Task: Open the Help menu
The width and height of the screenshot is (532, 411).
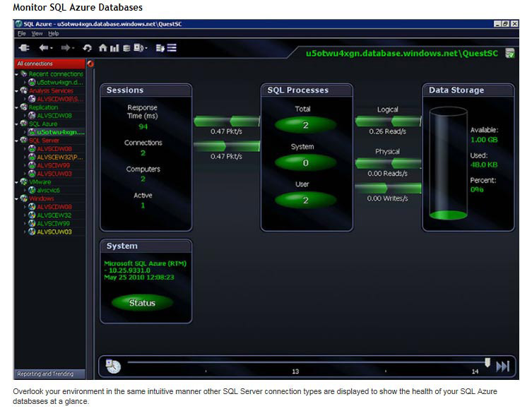Action: (53, 34)
